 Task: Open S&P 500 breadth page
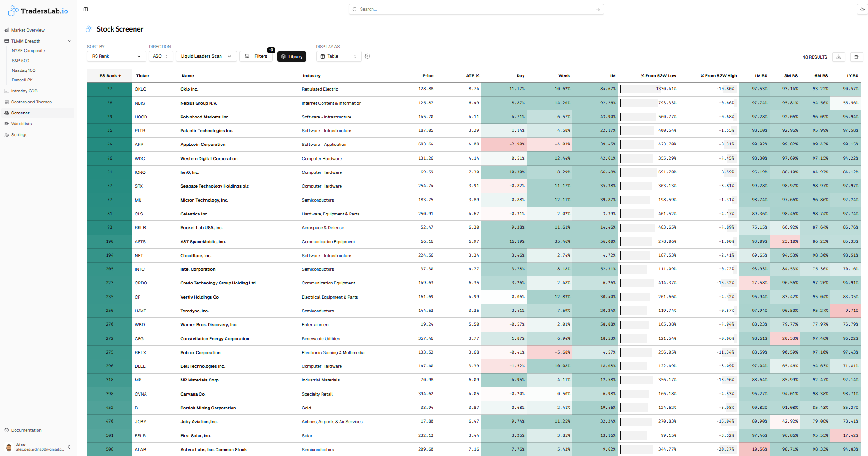[21, 61]
